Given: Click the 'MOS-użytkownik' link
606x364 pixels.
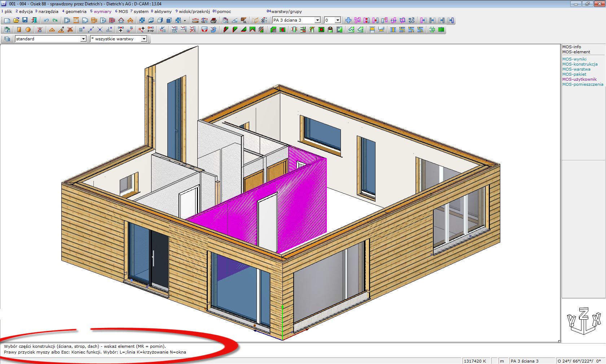Looking at the screenshot, I should (x=579, y=79).
